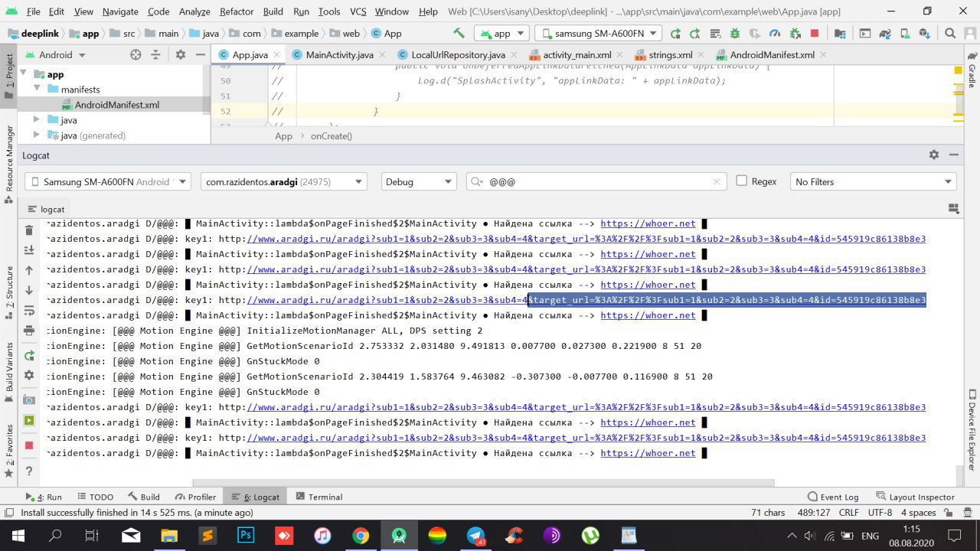Open the Terminal tool window tab
This screenshot has height=551, width=980.
pos(318,497)
